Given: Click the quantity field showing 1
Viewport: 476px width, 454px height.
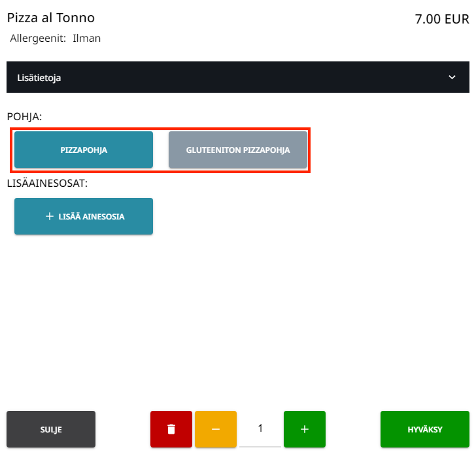Looking at the screenshot, I should [x=260, y=429].
